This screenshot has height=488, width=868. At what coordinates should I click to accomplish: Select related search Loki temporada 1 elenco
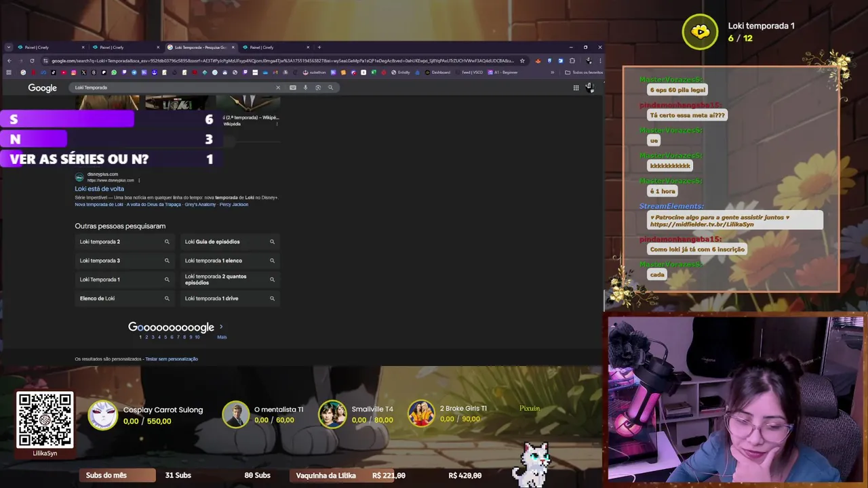tap(230, 260)
